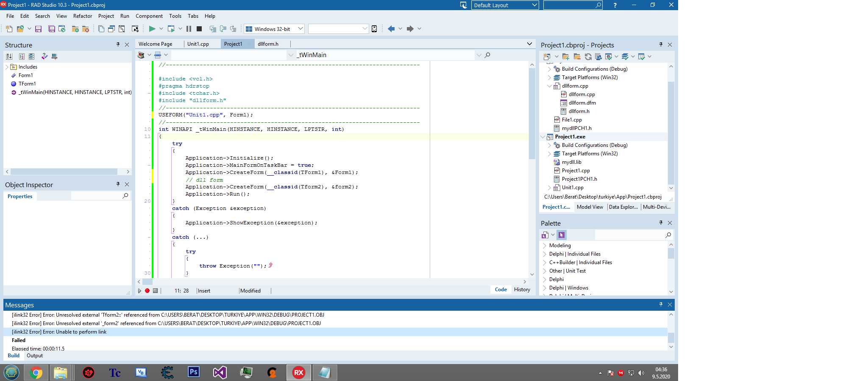Switch to the dllform.h editor tab

click(268, 44)
